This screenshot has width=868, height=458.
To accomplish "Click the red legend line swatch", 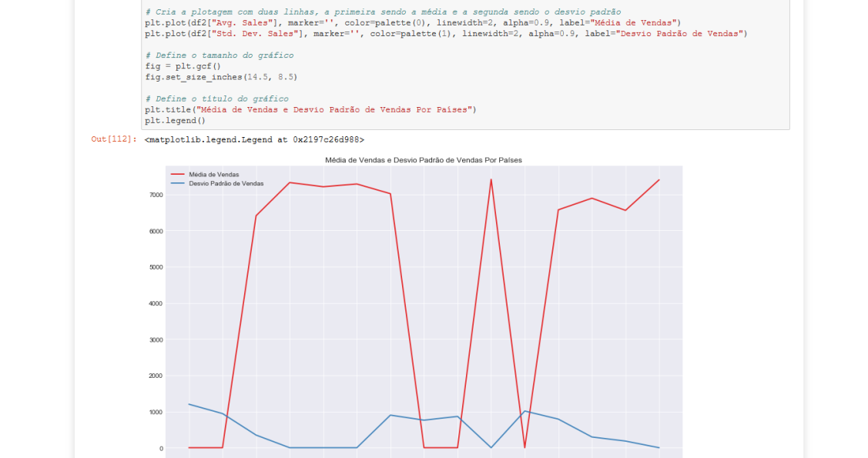I will [178, 174].
